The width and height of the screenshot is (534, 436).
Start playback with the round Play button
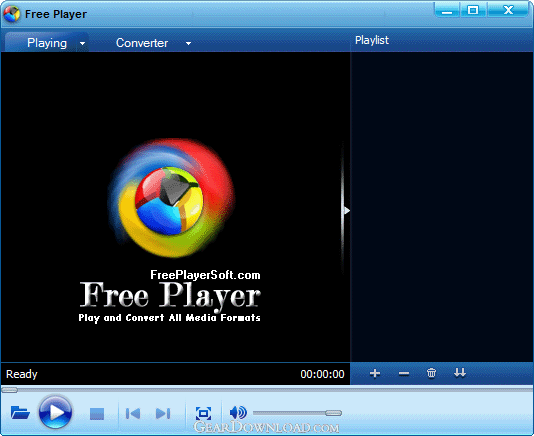tap(56, 412)
